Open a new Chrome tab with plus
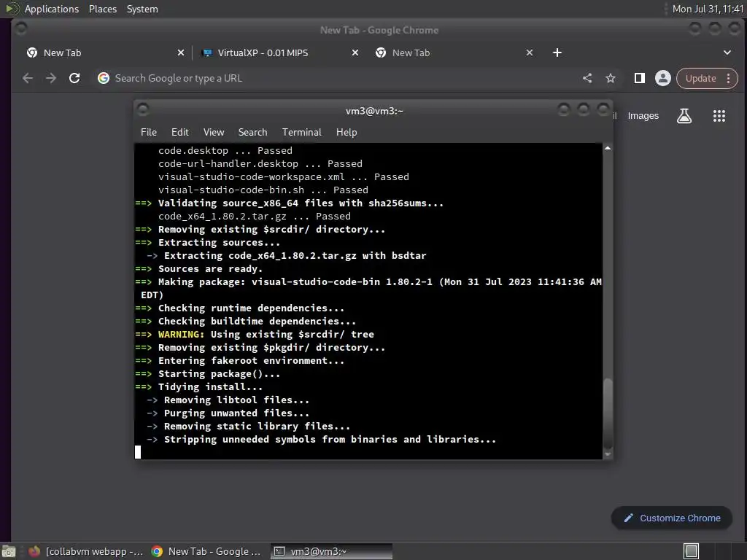 tap(557, 52)
